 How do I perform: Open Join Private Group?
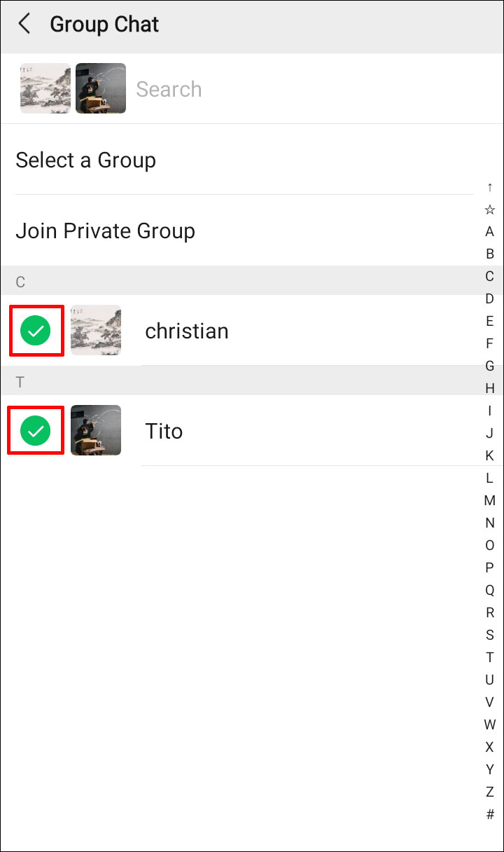coord(106,231)
